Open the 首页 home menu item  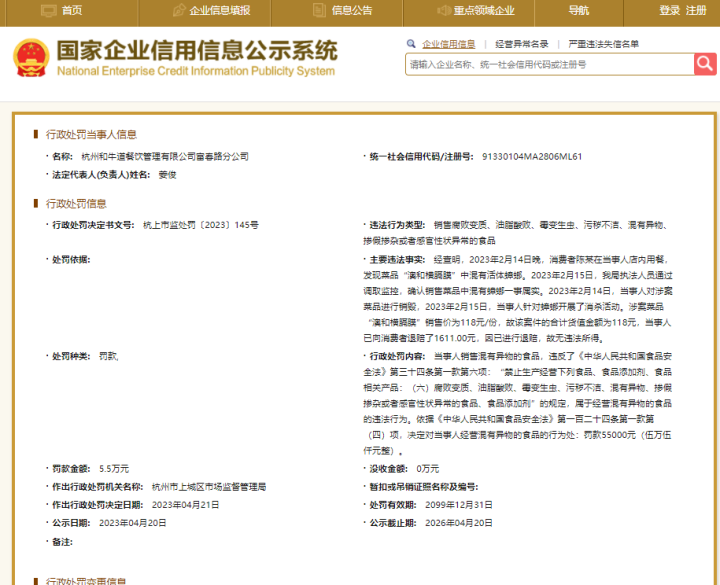pos(72,10)
